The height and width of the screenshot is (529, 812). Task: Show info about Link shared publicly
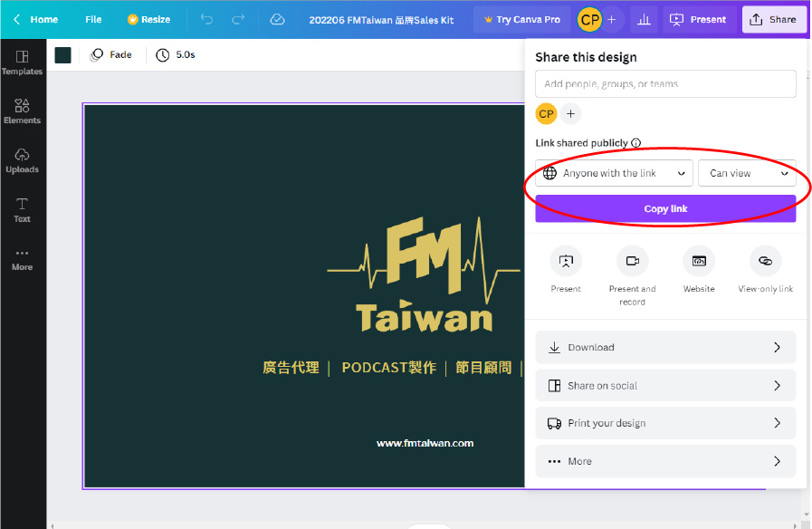pos(635,143)
